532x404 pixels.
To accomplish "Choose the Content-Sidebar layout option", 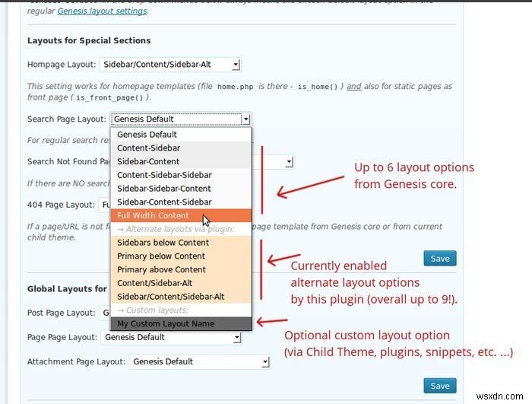I will [148, 148].
